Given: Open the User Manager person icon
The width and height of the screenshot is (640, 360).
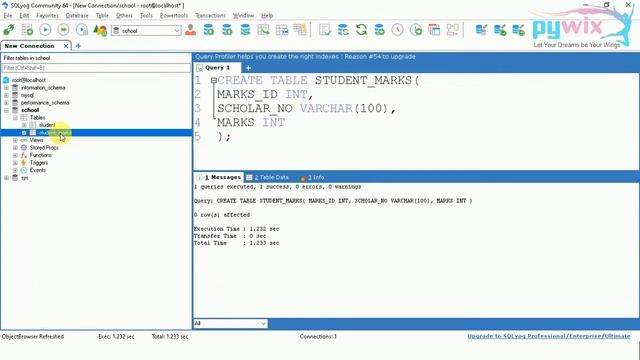Looking at the screenshot, I should (190, 30).
